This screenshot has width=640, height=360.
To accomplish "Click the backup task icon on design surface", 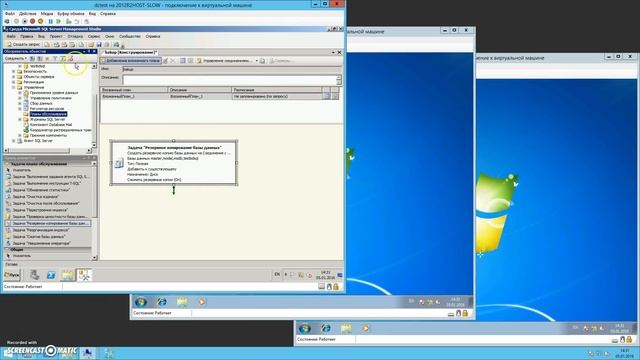I will click(x=119, y=163).
